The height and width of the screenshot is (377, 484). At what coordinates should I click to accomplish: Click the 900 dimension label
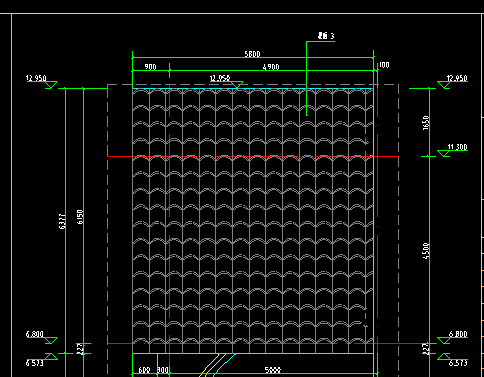tap(150, 67)
